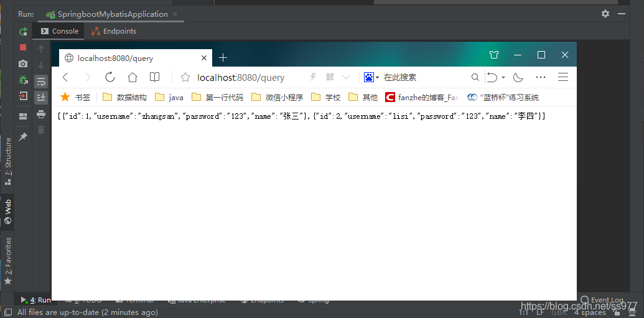Click down arrow to next stack frame
Screen dimensions: 644x318
(40, 65)
